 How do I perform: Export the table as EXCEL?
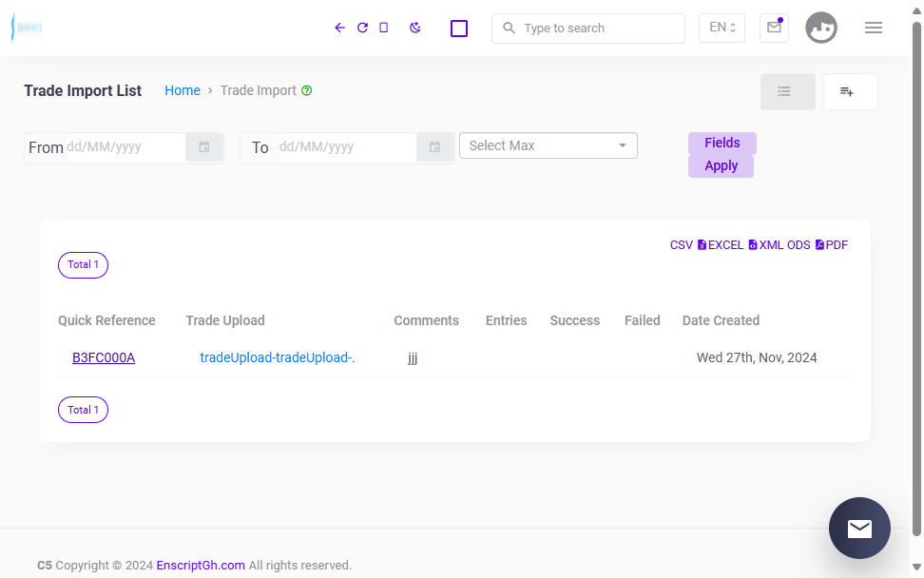pyautogui.click(x=721, y=245)
